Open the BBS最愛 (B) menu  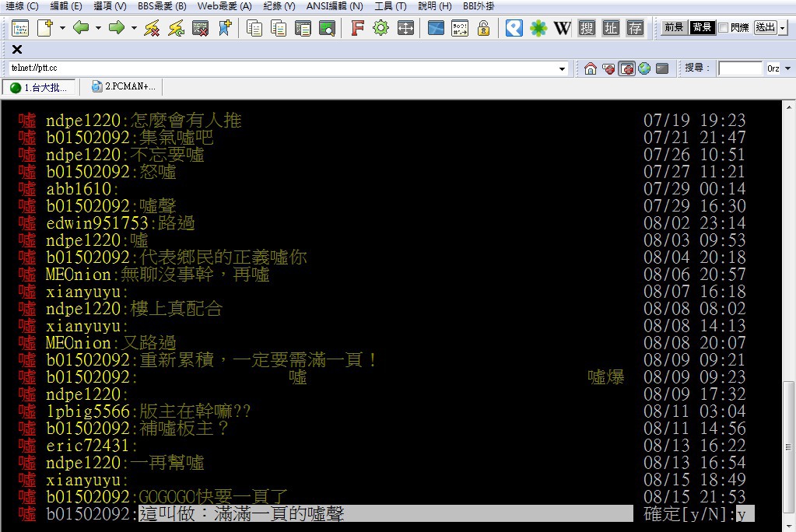[163, 6]
